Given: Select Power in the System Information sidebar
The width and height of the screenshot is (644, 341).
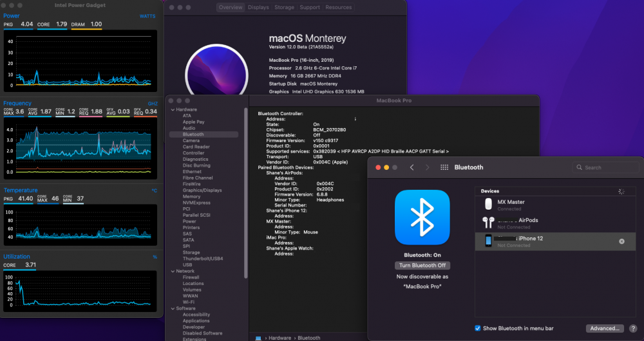Looking at the screenshot, I should (189, 221).
